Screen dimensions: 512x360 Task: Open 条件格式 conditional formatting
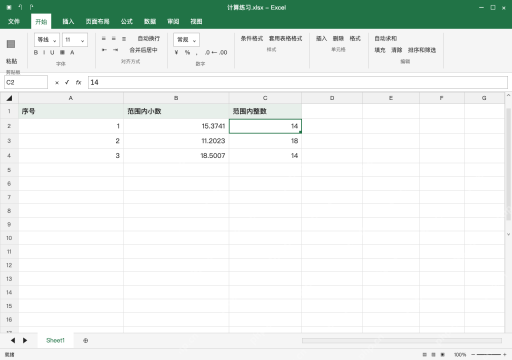[x=252, y=39]
